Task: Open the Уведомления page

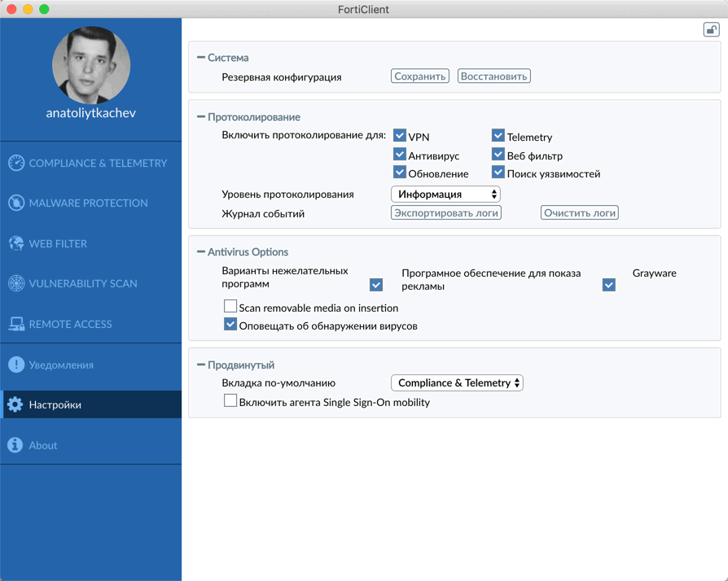Action: tap(91, 365)
